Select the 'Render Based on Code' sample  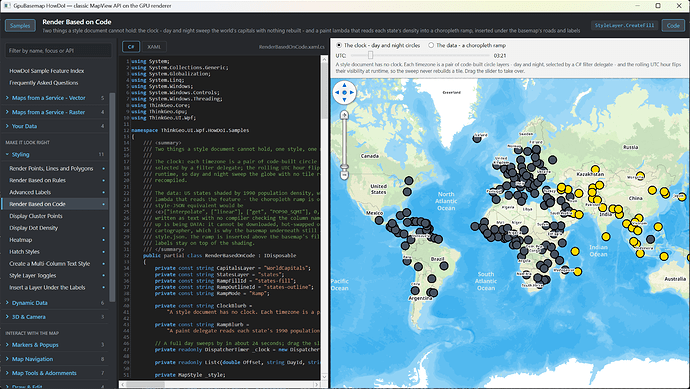[55, 204]
